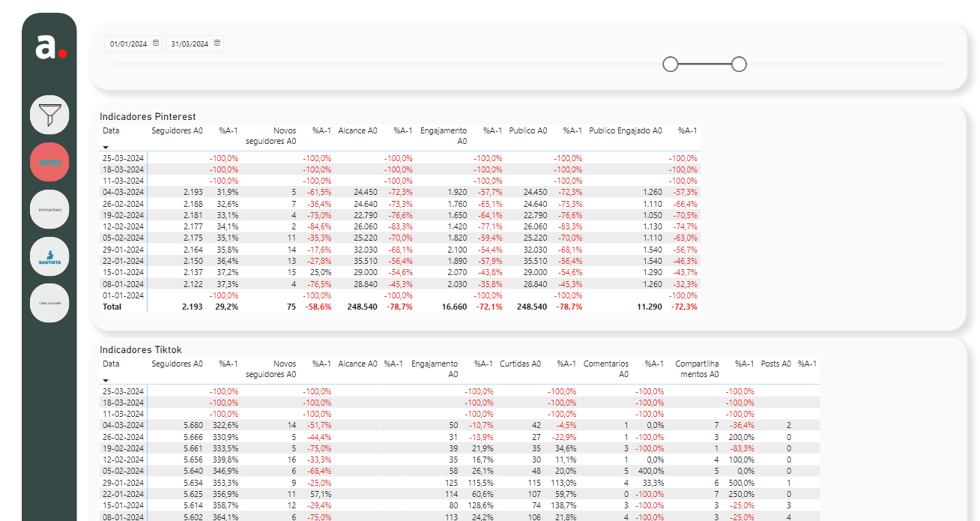This screenshot has height=521, width=980.
Task: Sort Tiktok table by Seguidores A0
Action: [x=177, y=364]
